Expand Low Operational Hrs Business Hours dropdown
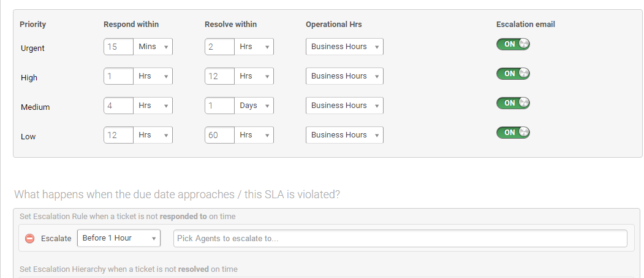This screenshot has width=644, height=278. 344,135
